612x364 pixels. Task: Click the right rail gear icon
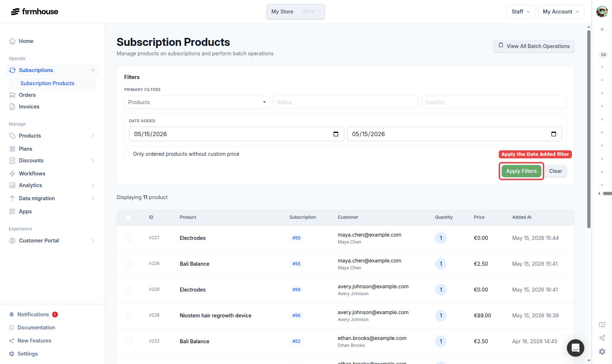click(x=602, y=352)
